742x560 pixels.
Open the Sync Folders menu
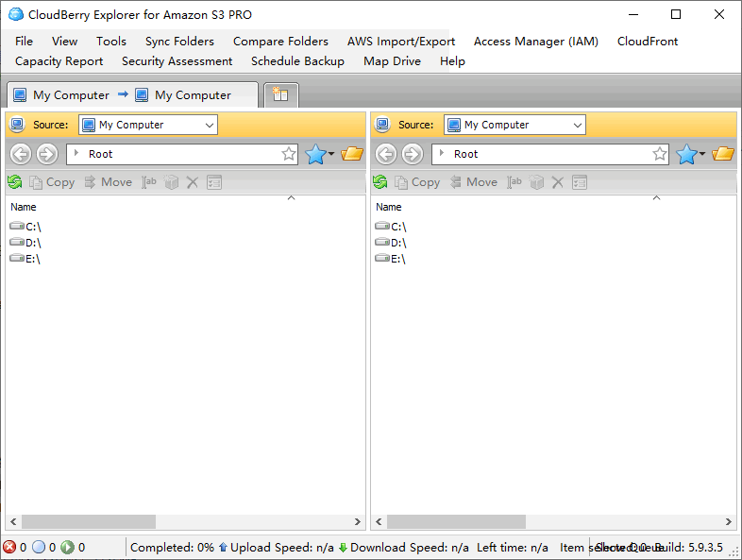pyautogui.click(x=179, y=42)
